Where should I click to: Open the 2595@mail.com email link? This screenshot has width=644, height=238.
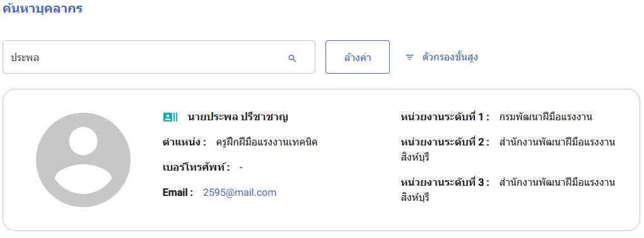point(240,193)
